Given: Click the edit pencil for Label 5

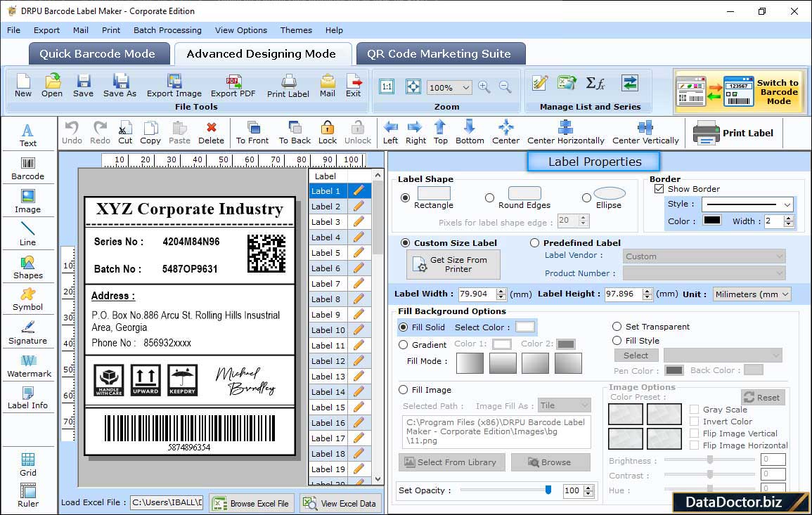Looking at the screenshot, I should (x=359, y=253).
